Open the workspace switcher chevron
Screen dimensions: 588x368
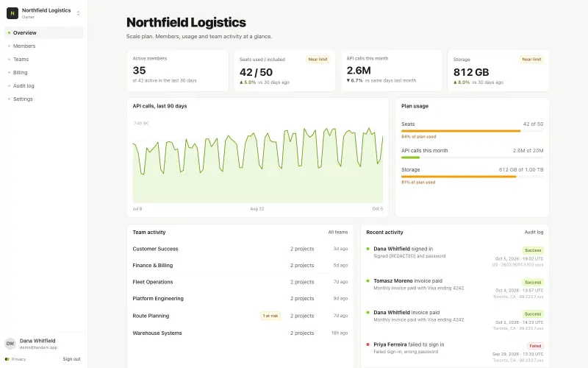(78, 13)
